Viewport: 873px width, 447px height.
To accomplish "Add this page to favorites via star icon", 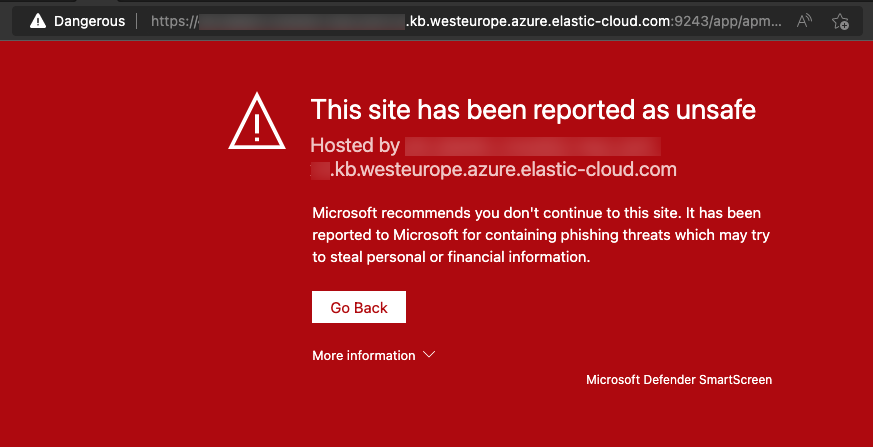I will point(840,21).
